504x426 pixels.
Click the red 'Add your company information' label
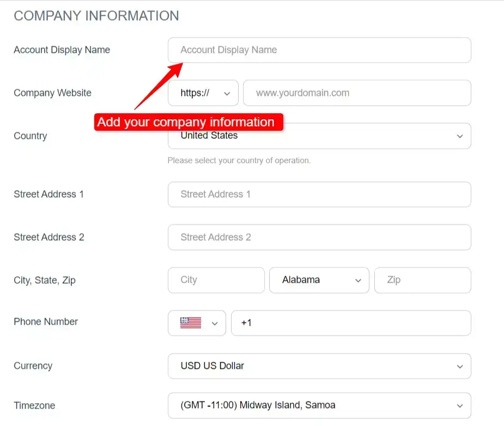click(187, 122)
